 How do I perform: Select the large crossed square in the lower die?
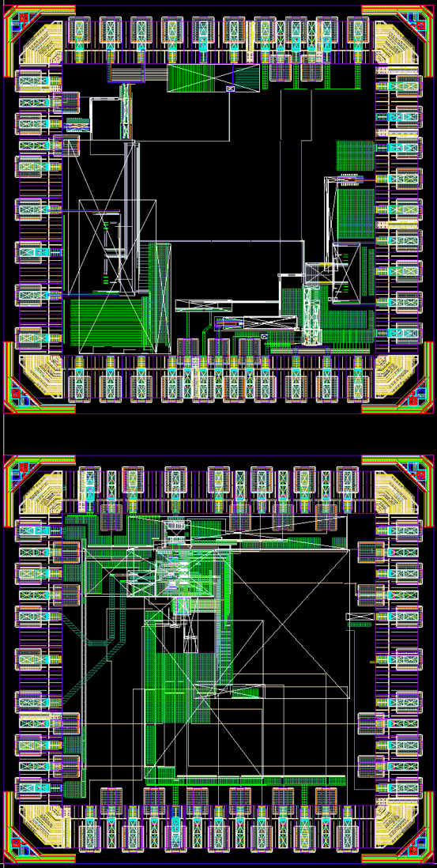click(x=291, y=623)
